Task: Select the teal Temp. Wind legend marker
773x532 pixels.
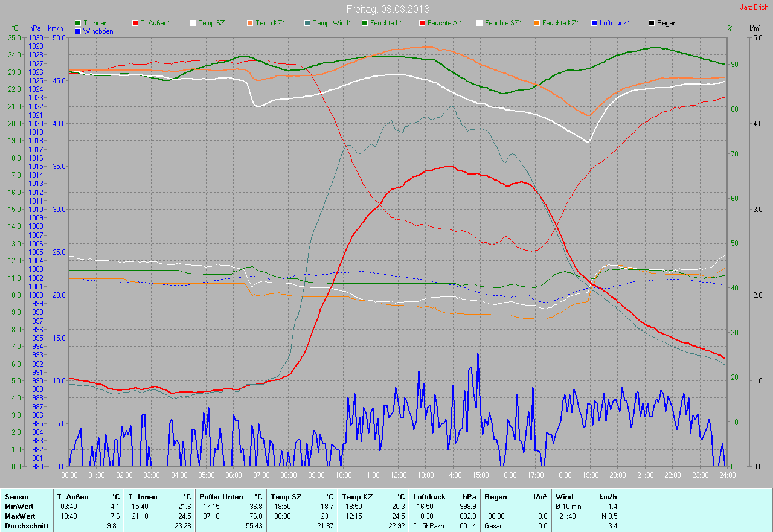Action: (307, 23)
